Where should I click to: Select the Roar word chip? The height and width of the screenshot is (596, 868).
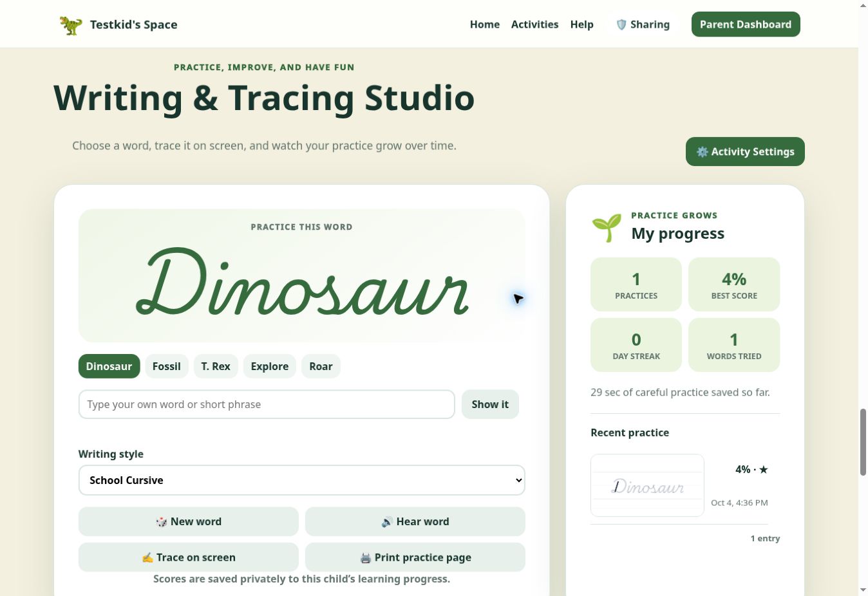[x=321, y=366]
